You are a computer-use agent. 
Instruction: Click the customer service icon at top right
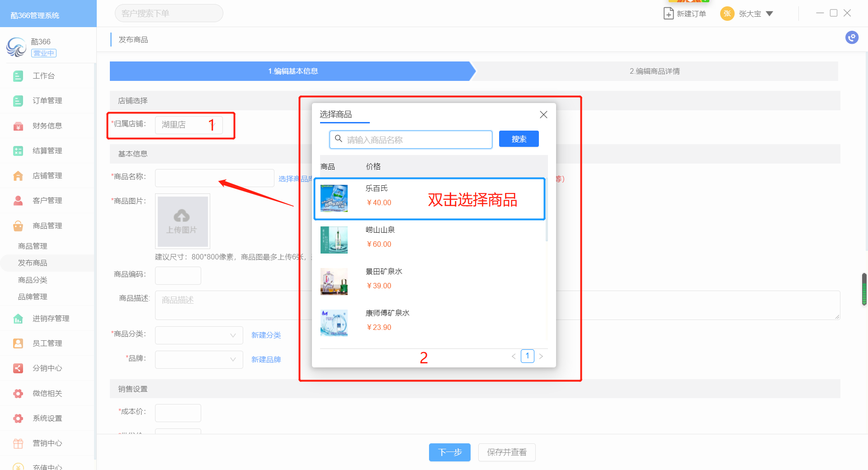point(852,38)
